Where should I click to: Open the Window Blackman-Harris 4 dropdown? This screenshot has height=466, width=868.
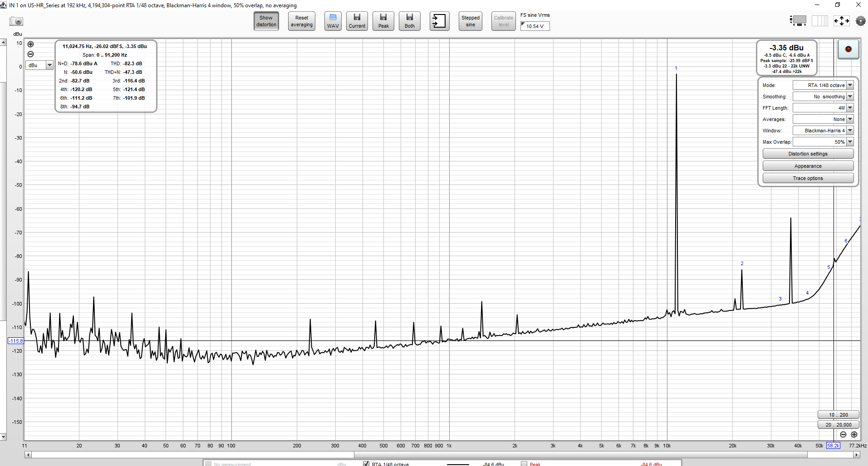click(823, 131)
